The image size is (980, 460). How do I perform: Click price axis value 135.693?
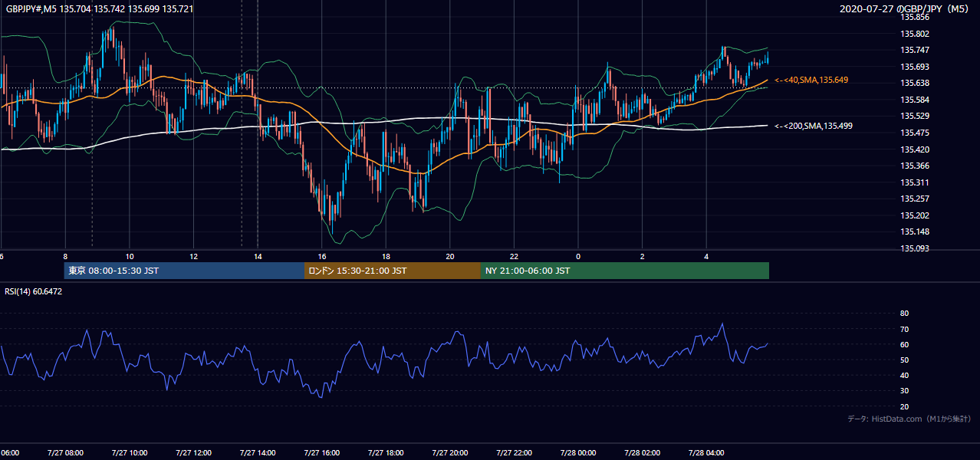[915, 67]
